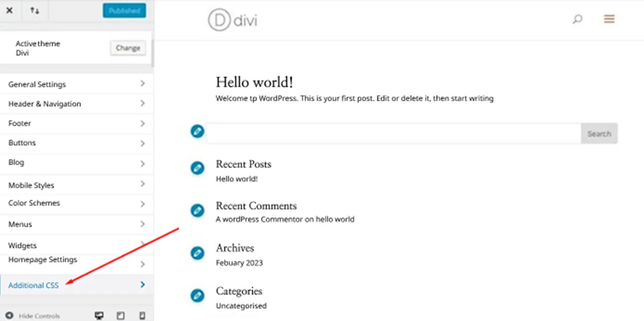The image size is (644, 321).
Task: Expand chevron next to Header & Navigation
Action: pos(142,103)
